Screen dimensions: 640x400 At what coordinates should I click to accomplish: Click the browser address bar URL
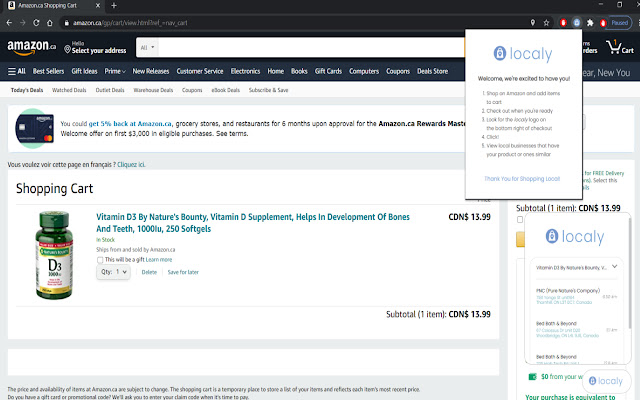pyautogui.click(x=130, y=23)
